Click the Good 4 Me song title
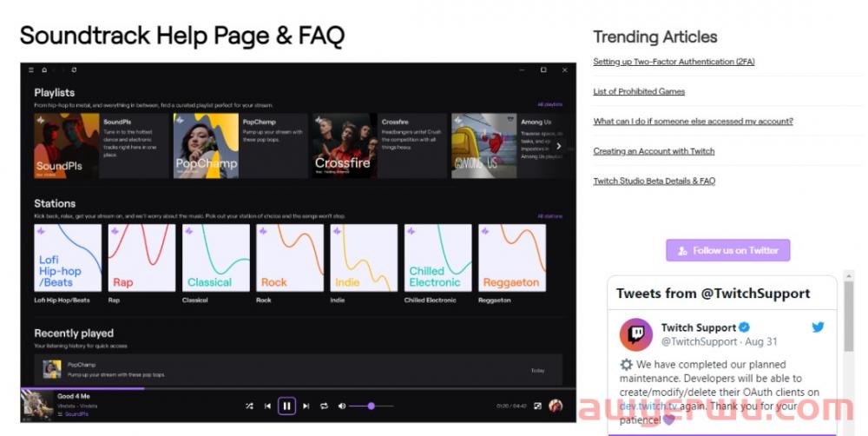This screenshot has height=436, width=868. [73, 396]
